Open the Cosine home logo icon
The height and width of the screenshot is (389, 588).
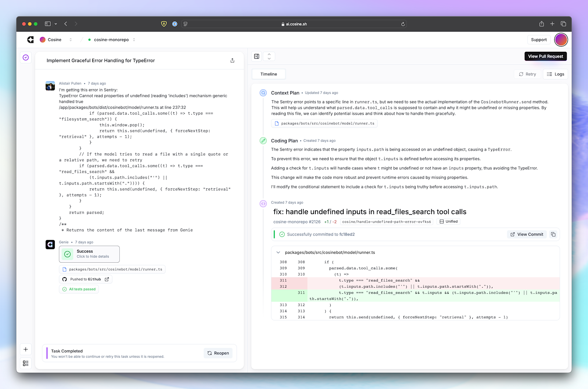[30, 39]
